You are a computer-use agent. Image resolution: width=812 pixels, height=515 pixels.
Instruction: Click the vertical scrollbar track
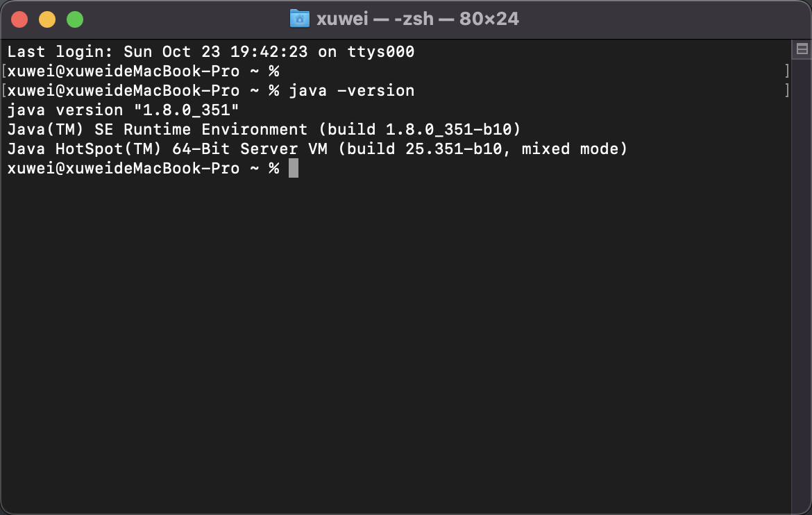pyautogui.click(x=802, y=278)
